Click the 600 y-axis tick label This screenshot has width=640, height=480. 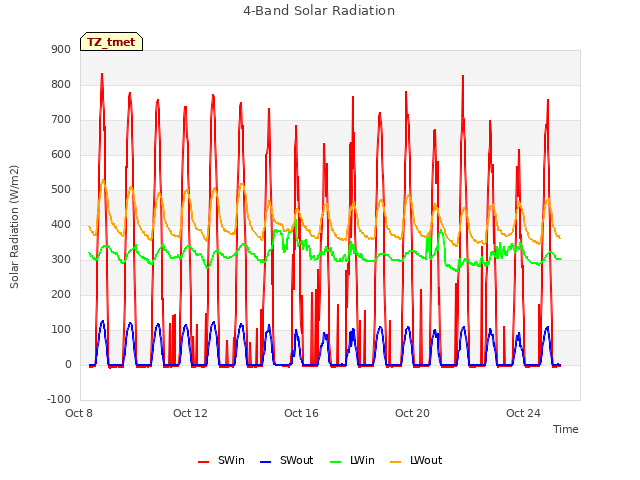pos(61,155)
